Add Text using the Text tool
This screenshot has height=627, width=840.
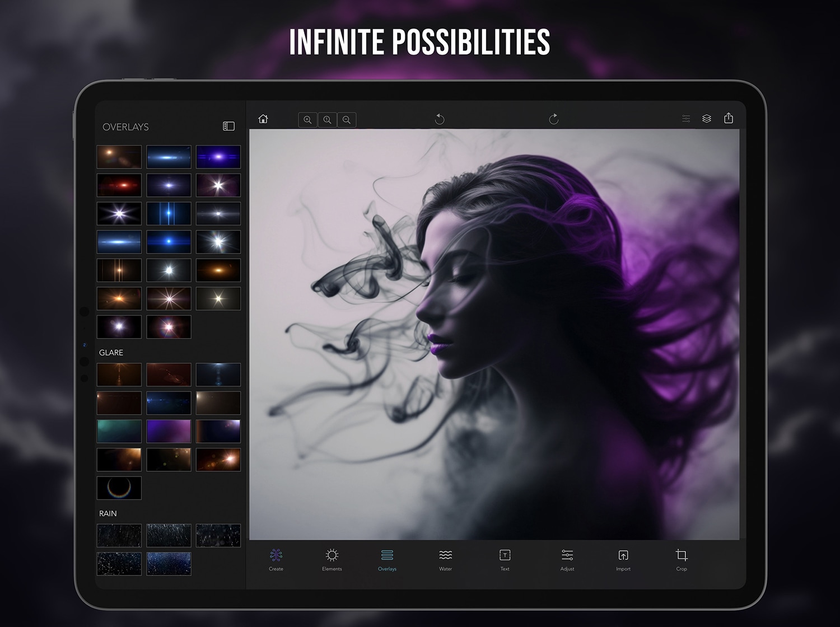click(x=505, y=559)
